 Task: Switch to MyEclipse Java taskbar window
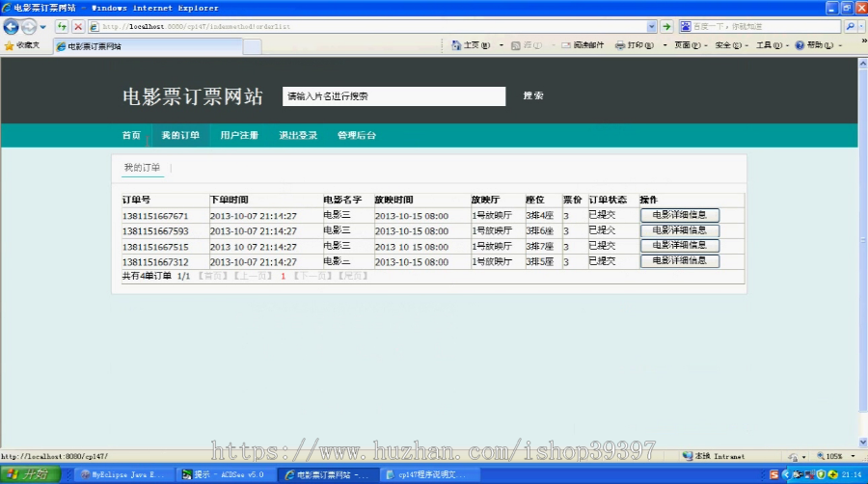tap(122, 474)
